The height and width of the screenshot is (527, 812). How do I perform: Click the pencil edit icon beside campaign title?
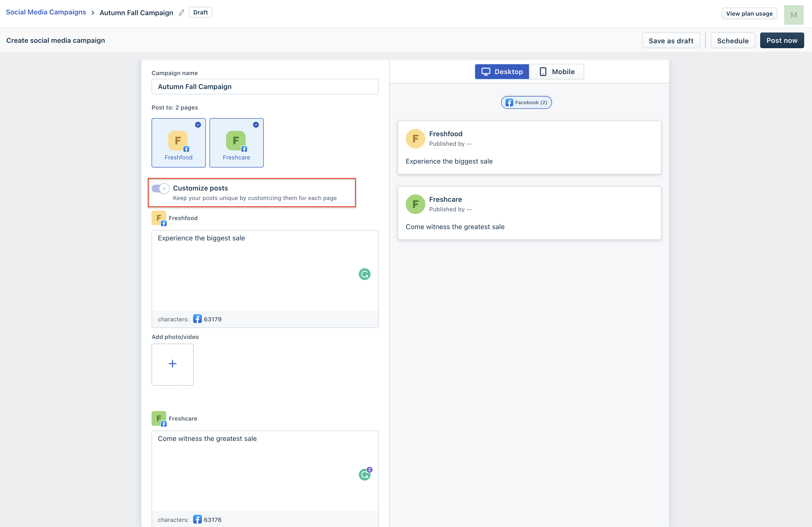pyautogui.click(x=182, y=13)
